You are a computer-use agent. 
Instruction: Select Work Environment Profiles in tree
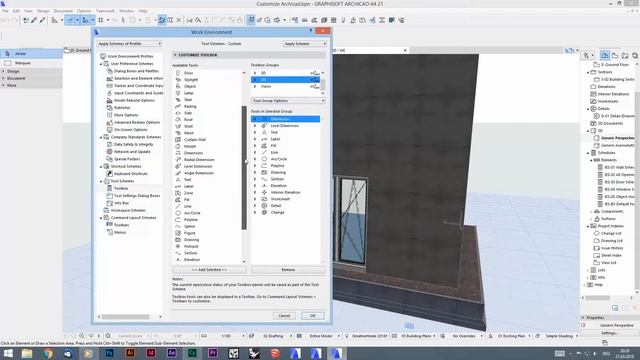pos(130,56)
